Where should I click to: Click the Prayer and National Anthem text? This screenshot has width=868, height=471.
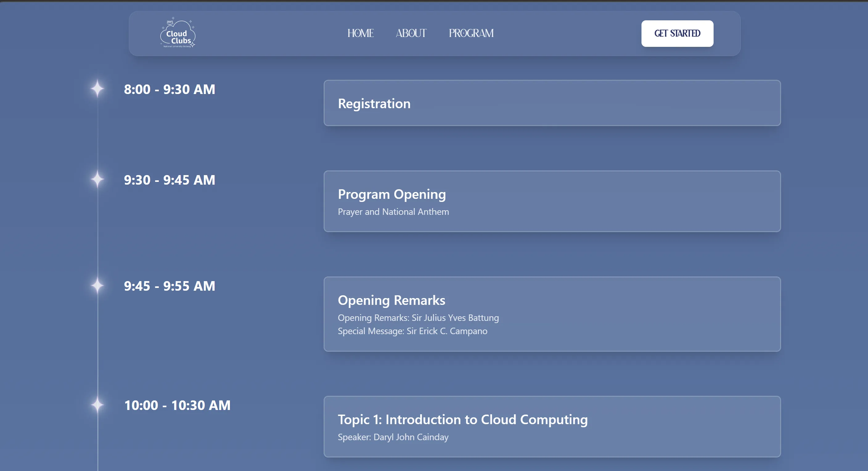click(393, 212)
